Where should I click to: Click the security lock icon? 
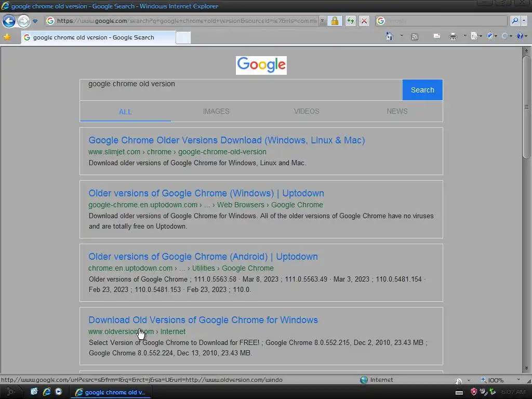click(x=335, y=21)
